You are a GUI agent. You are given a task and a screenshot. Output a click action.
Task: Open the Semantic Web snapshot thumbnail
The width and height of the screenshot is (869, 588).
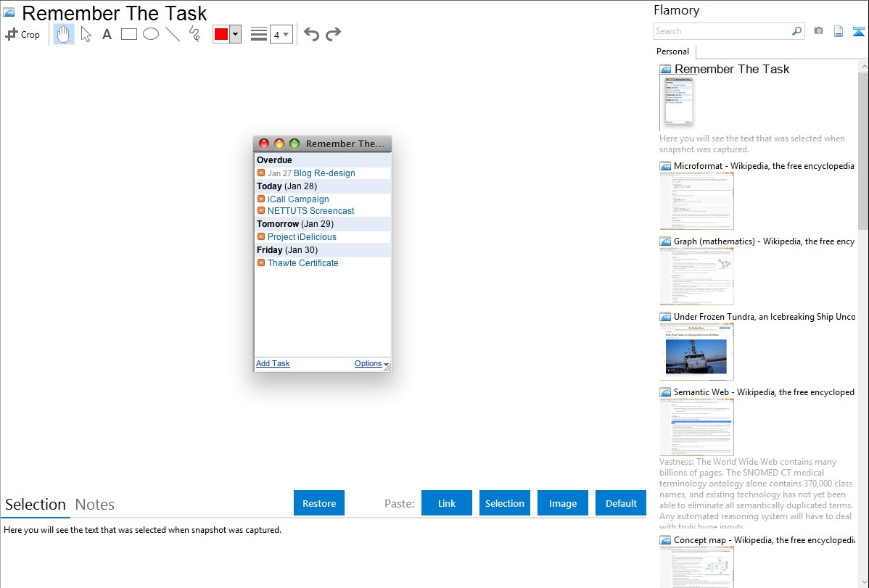696,427
